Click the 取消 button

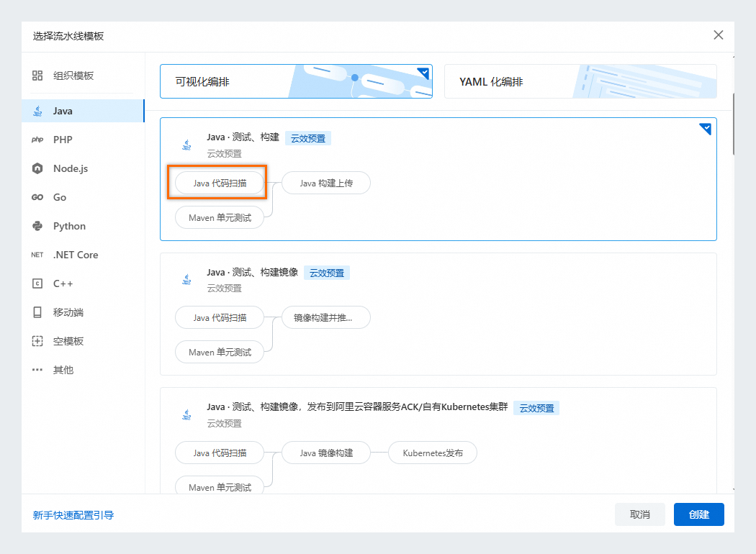pos(640,514)
